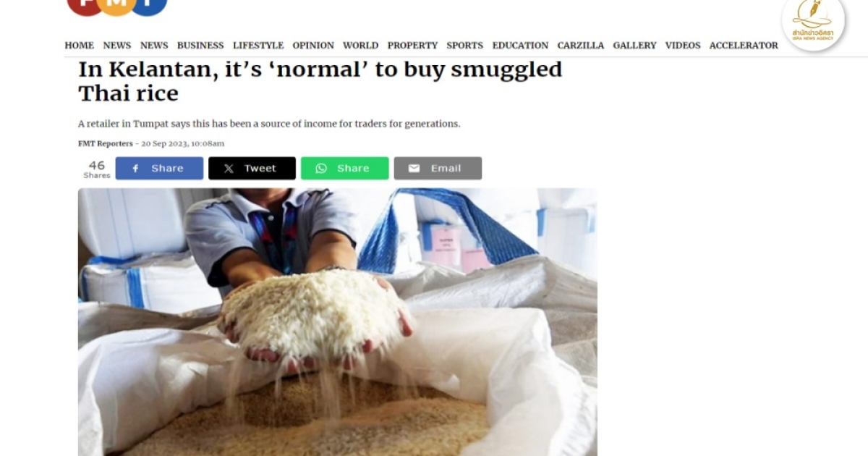Click the Facebook icon in Share button

pyautogui.click(x=135, y=169)
